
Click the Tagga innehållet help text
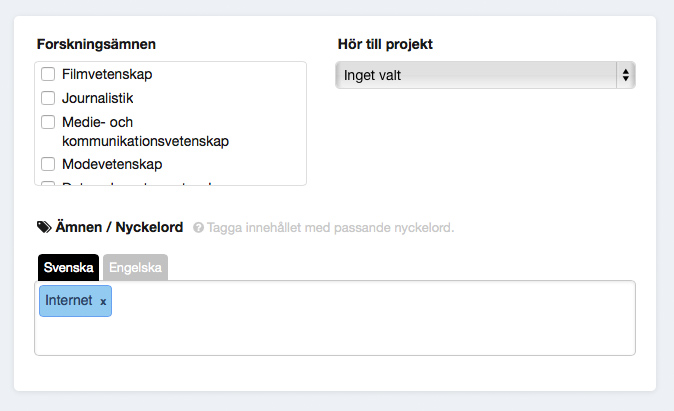coord(331,227)
